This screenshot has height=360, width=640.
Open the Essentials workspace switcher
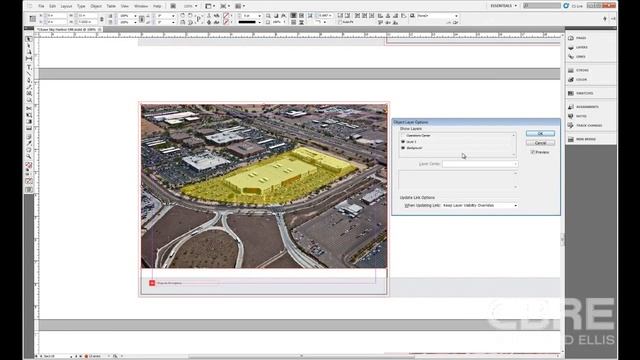click(503, 6)
